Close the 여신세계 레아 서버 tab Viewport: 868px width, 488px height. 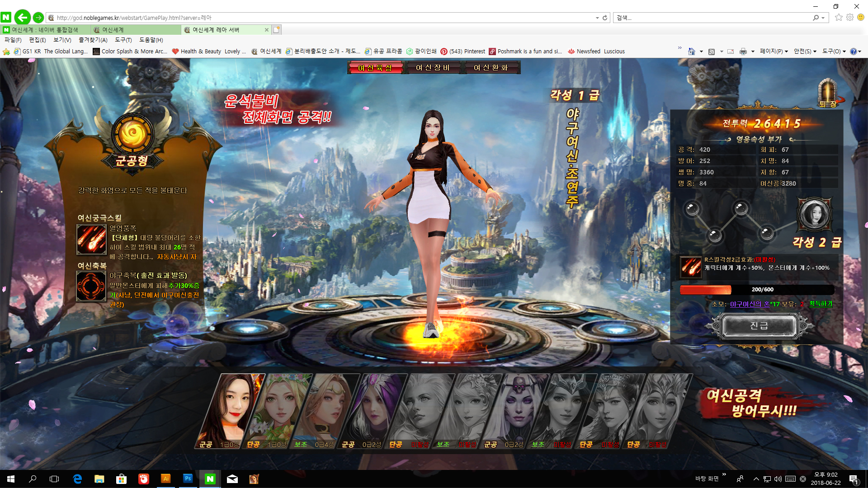coord(267,30)
